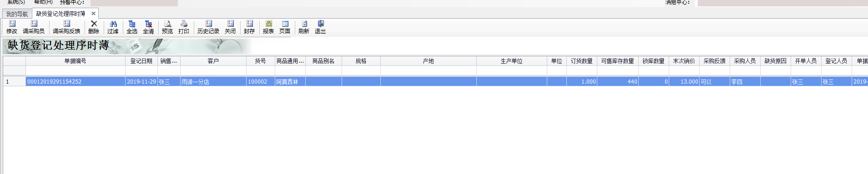Image resolution: width=868 pixels, height=174 pixels.
Task: Delete the entry with the 删除 icon
Action: coord(94,27)
